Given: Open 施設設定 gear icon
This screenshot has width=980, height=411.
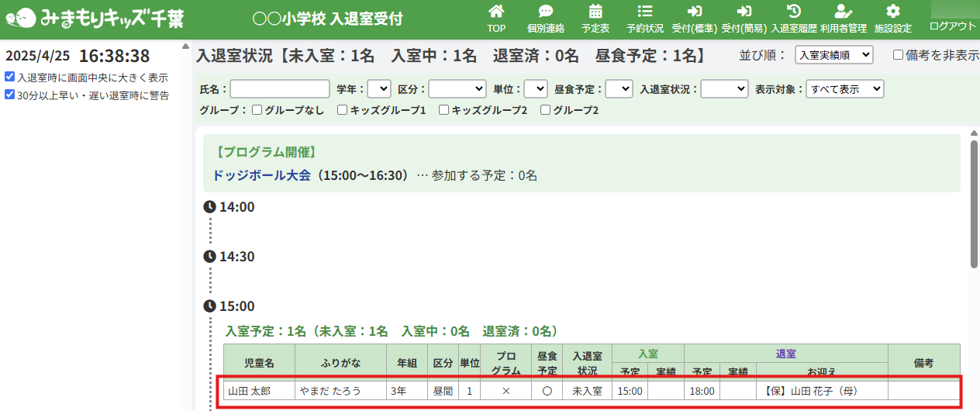Looking at the screenshot, I should (892, 12).
